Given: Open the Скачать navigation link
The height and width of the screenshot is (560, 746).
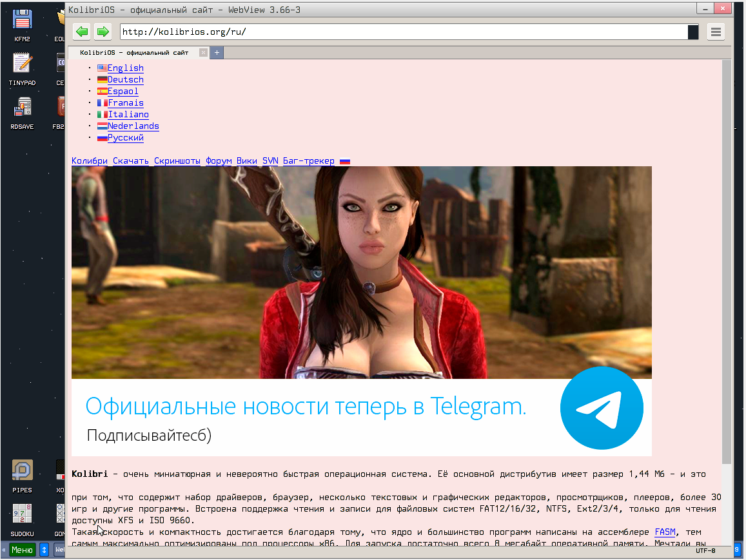Looking at the screenshot, I should pos(130,161).
